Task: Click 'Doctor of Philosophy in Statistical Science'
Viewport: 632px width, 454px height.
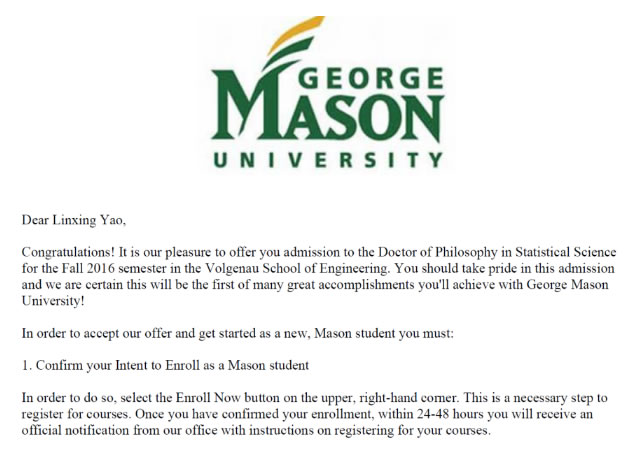Action: point(497,250)
